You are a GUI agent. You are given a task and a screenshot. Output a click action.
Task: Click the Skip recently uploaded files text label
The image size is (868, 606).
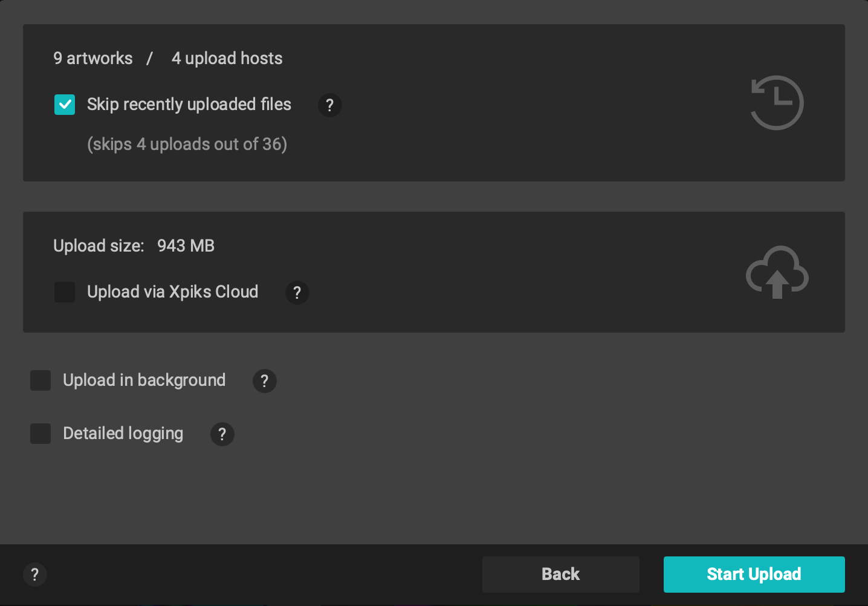click(189, 104)
